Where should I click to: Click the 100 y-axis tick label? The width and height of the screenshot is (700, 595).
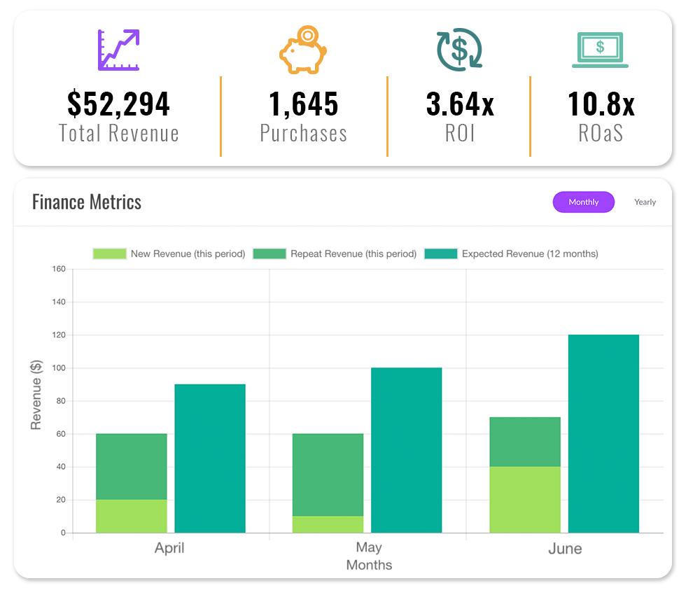[59, 367]
